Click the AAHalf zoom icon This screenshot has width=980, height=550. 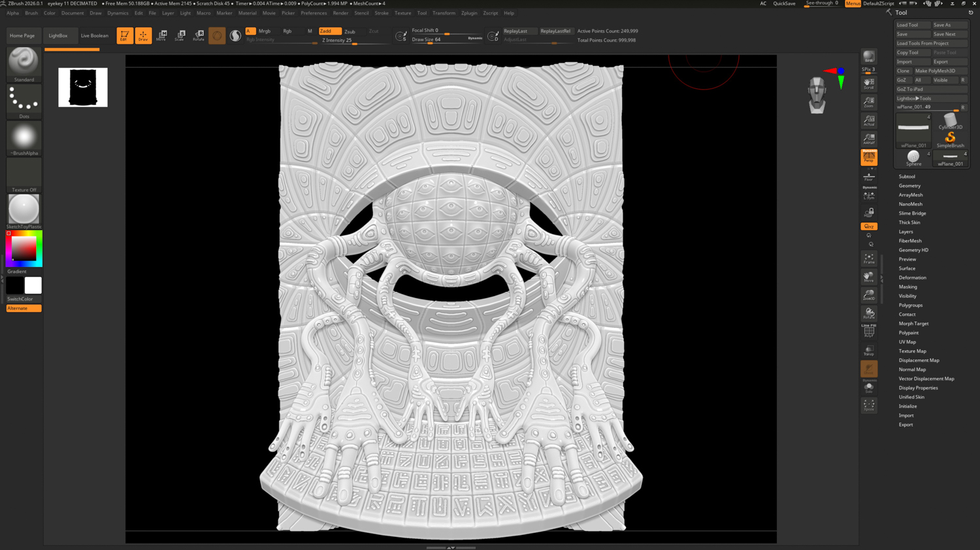coord(868,138)
